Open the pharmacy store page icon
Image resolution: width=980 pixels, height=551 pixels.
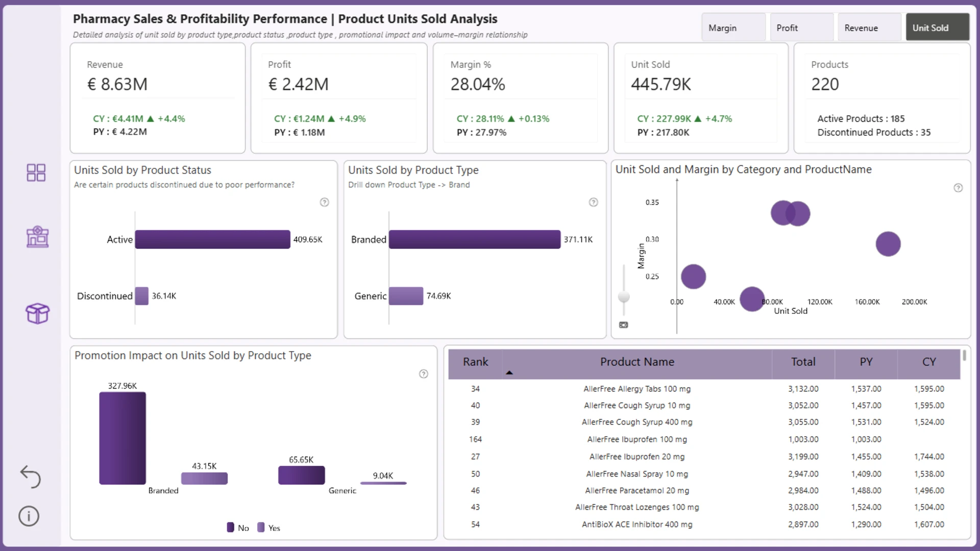pyautogui.click(x=37, y=237)
